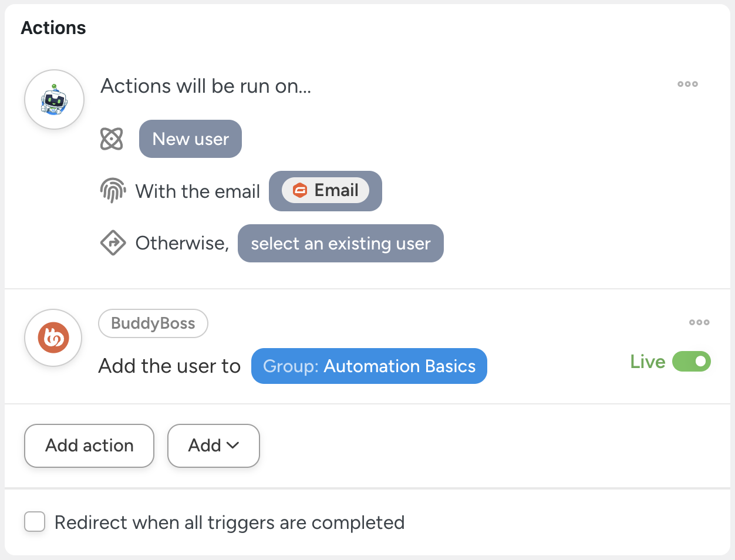
Task: Click the Add the user to text
Action: pyautogui.click(x=170, y=366)
